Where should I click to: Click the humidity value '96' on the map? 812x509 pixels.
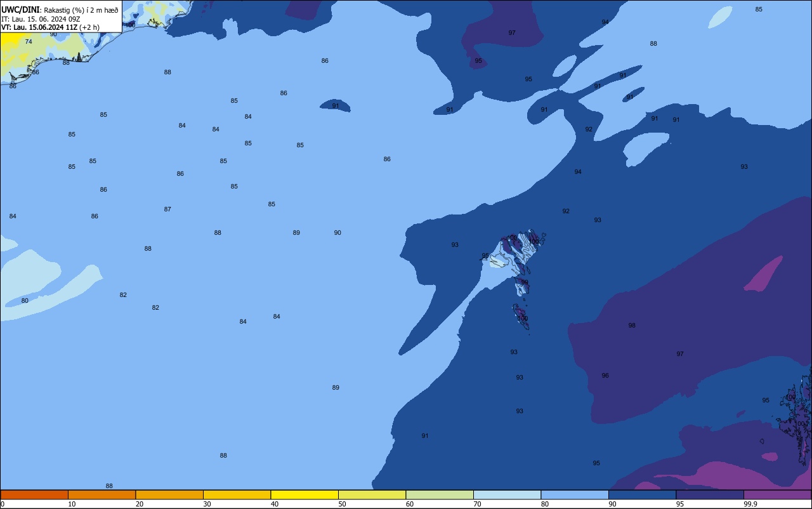[605, 376]
